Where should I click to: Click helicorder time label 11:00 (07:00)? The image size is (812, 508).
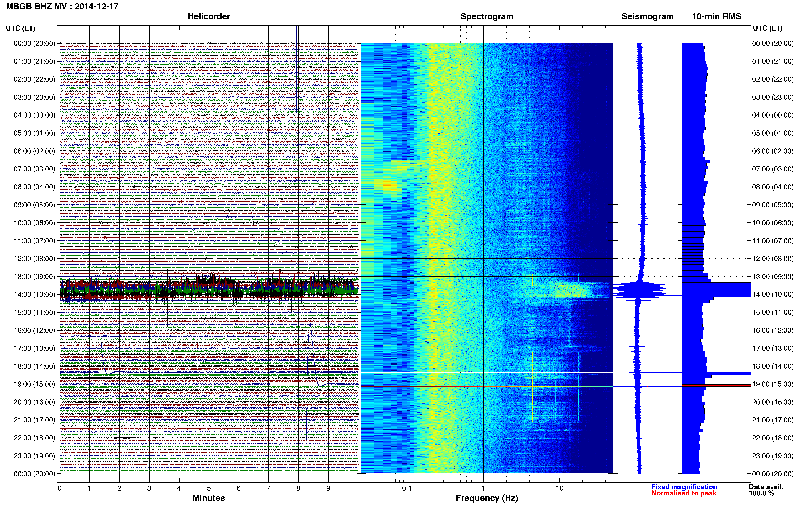point(34,241)
